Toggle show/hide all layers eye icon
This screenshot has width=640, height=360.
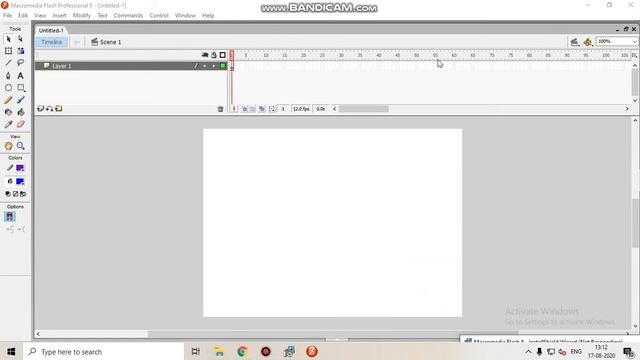(205, 55)
